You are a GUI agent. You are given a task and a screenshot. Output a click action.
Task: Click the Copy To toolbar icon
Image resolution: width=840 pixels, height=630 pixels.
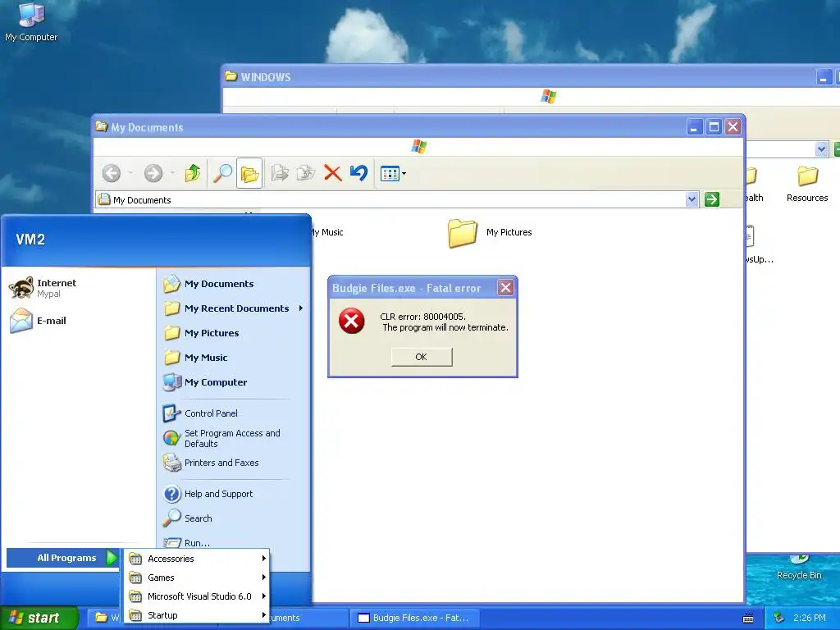click(x=306, y=173)
